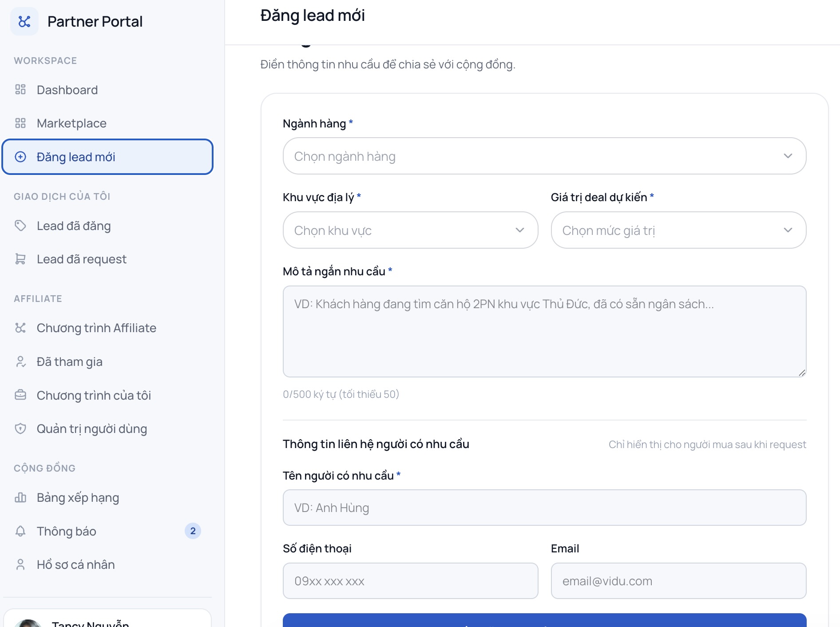Screen dimensions: 840x627
Task: Click the Dashboard grid icon
Action: tap(20, 90)
